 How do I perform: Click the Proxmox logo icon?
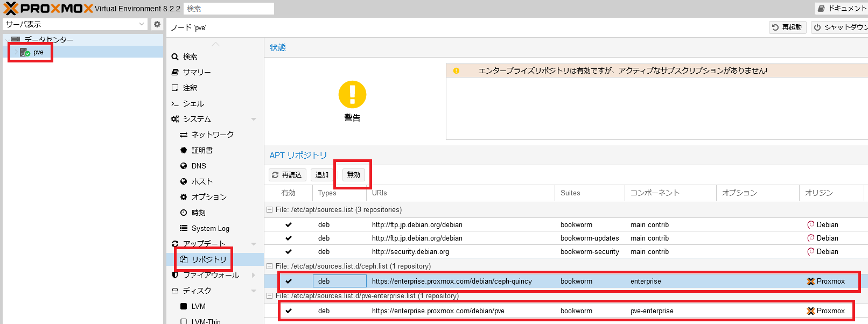11,8
